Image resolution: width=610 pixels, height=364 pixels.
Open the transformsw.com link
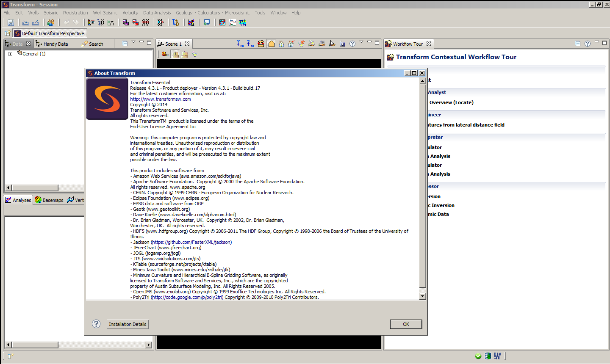tap(161, 99)
